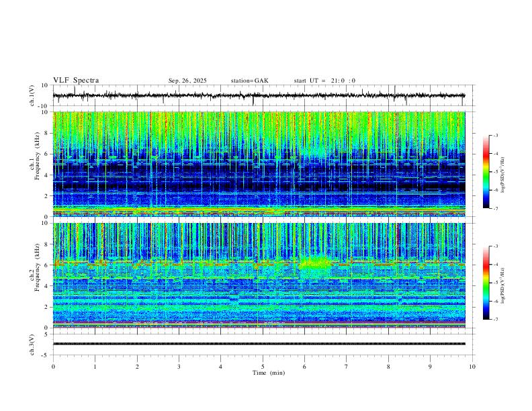Click the ch.1 color scale bar
Screen dimensions: 532x411
(x=486, y=172)
